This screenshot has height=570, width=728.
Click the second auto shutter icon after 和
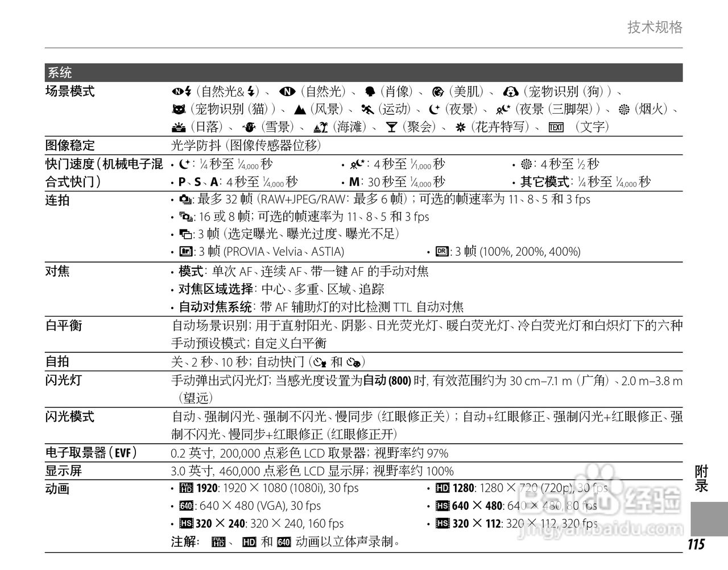click(x=354, y=362)
